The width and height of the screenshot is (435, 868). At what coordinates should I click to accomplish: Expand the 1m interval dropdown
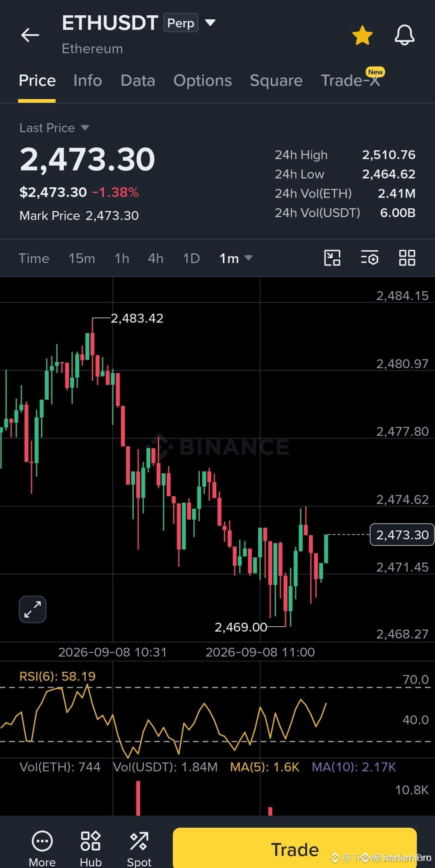(236, 258)
